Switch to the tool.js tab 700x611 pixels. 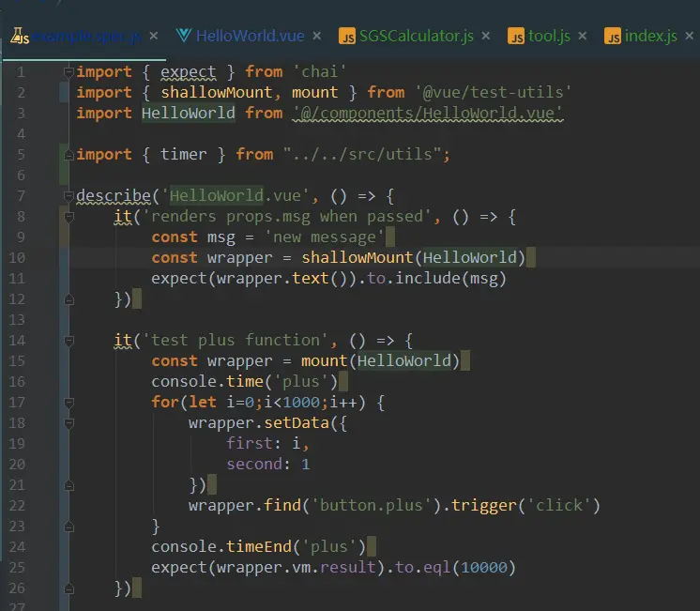coord(549,37)
